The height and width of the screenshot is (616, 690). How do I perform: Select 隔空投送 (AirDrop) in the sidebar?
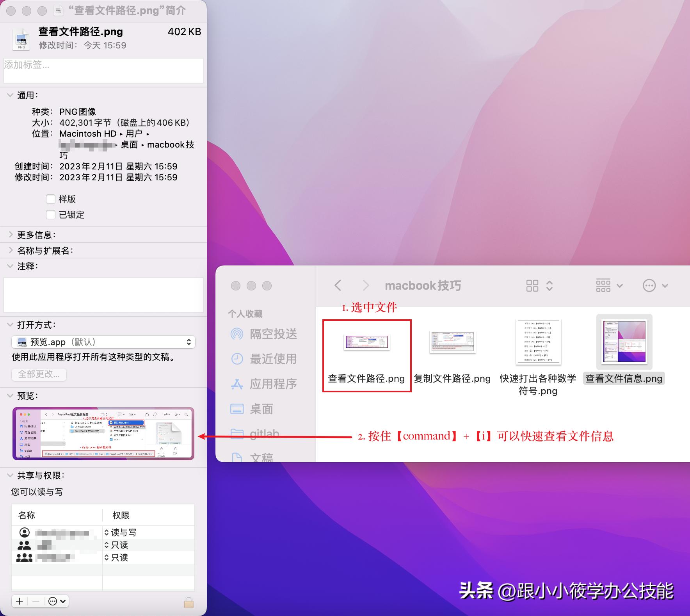273,334
